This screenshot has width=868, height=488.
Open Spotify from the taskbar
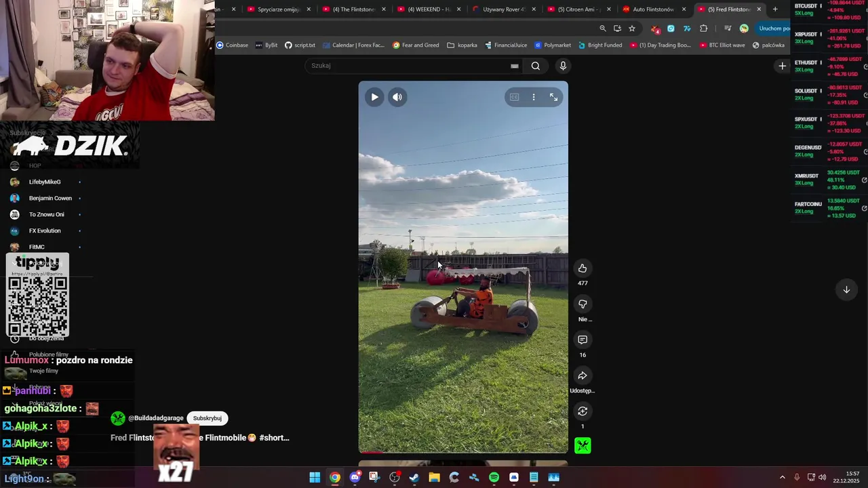[494, 477]
